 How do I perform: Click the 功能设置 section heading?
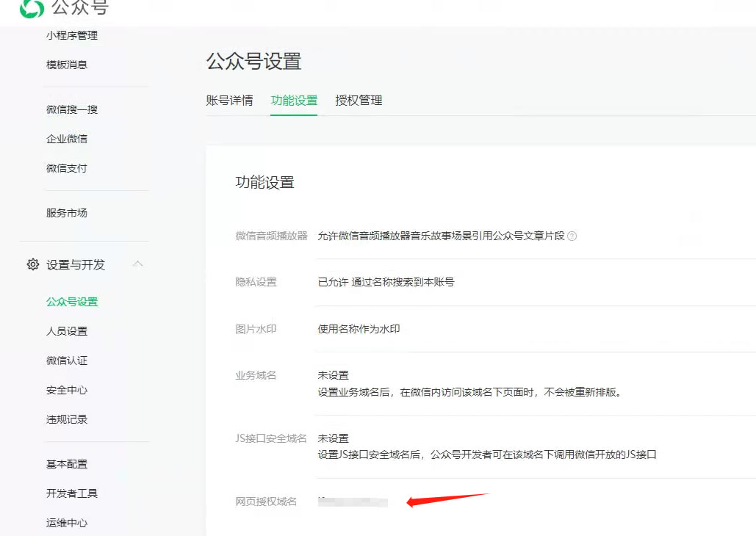point(264,183)
